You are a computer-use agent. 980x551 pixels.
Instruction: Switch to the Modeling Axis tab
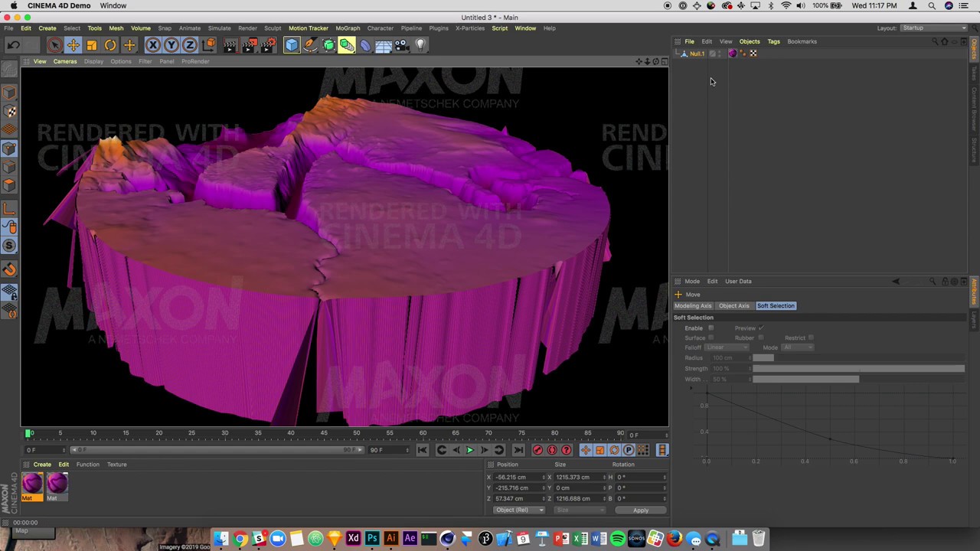[x=693, y=306]
